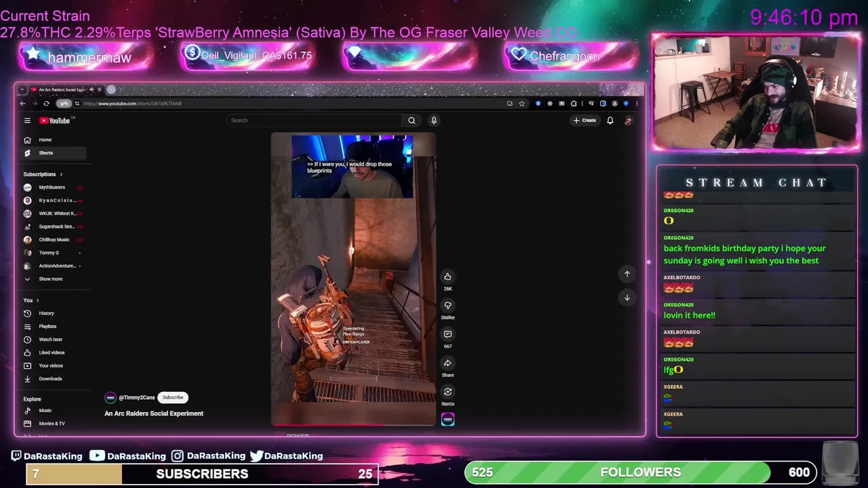
Task: Click the browser address bar URL
Action: pyautogui.click(x=133, y=104)
